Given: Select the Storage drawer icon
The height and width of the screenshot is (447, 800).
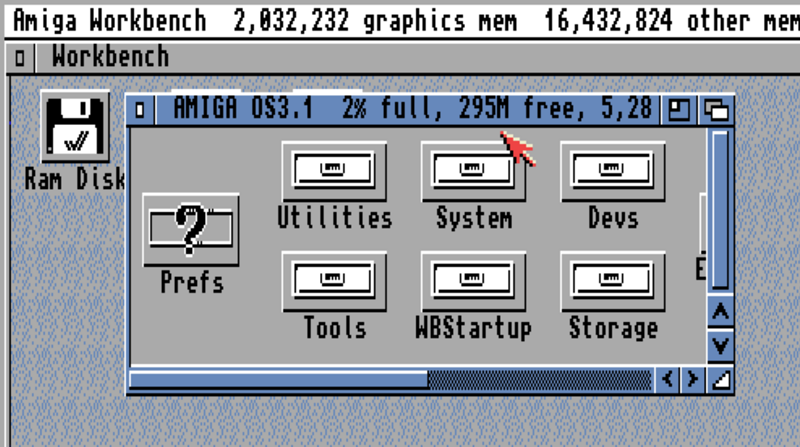Looking at the screenshot, I should [613, 281].
